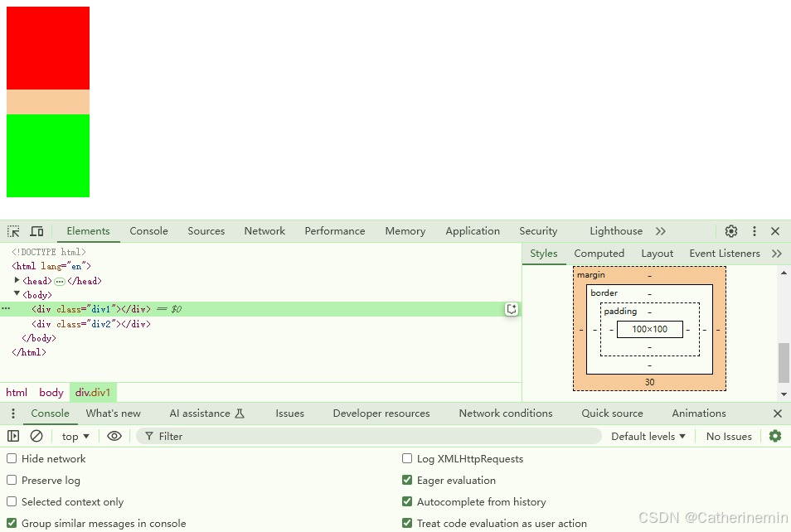The height and width of the screenshot is (532, 791).
Task: Toggle console settings gear icon
Action: pos(775,436)
